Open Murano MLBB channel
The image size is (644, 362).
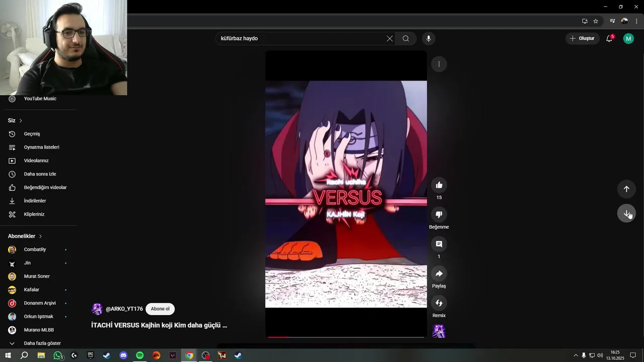pos(38,330)
